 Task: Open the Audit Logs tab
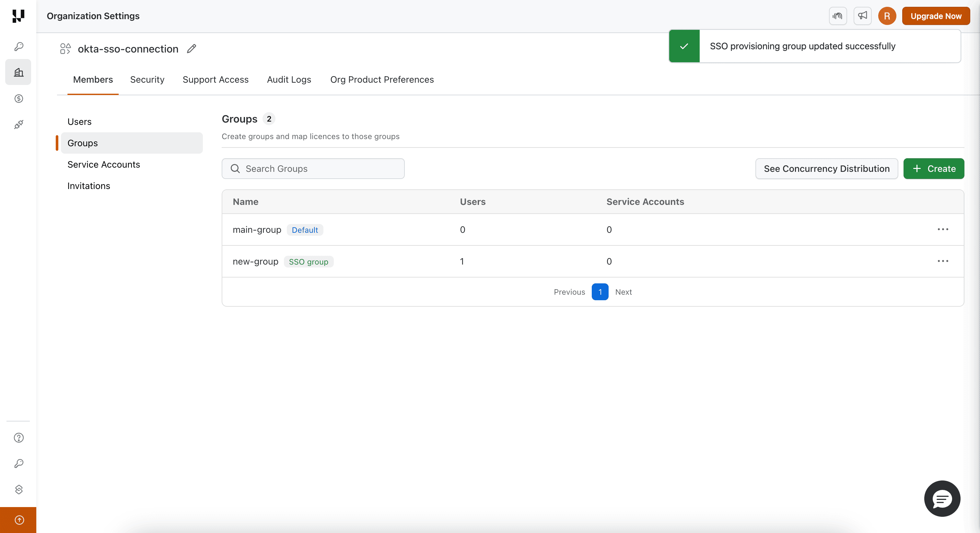(x=289, y=79)
